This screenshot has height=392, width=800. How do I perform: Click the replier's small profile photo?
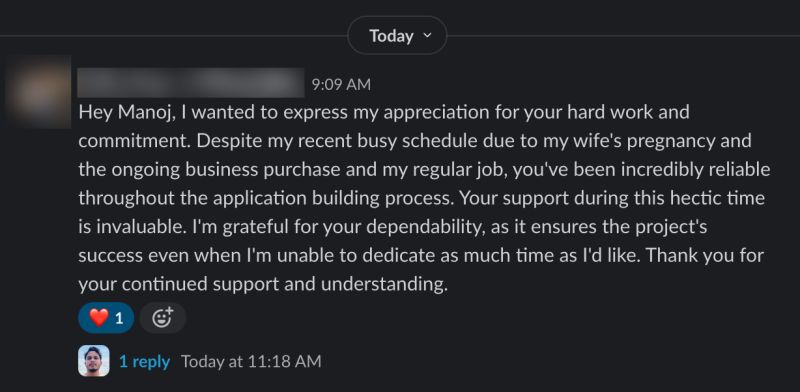(x=94, y=361)
